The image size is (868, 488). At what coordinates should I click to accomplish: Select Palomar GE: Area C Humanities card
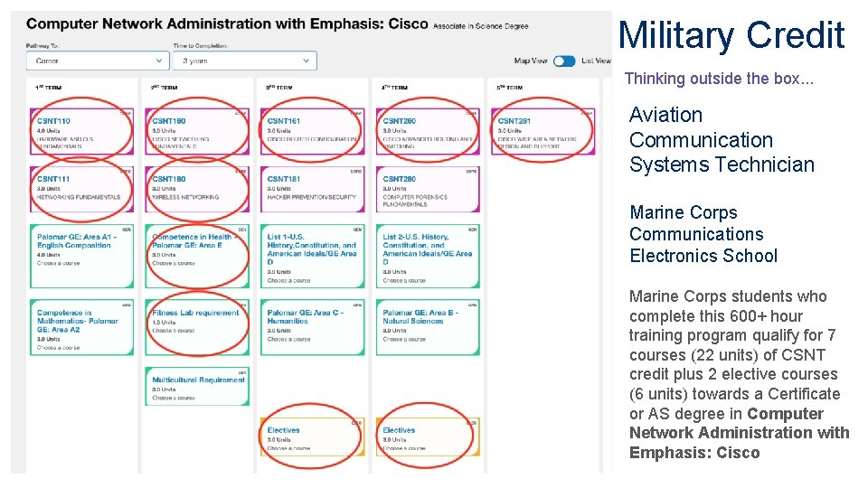click(312, 327)
